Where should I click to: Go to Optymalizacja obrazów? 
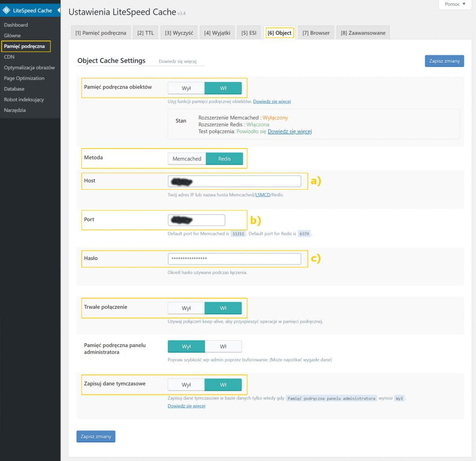tap(29, 67)
